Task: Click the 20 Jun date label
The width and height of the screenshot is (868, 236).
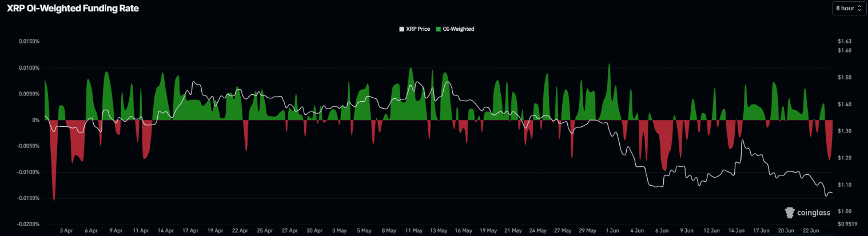Action: coord(786,230)
